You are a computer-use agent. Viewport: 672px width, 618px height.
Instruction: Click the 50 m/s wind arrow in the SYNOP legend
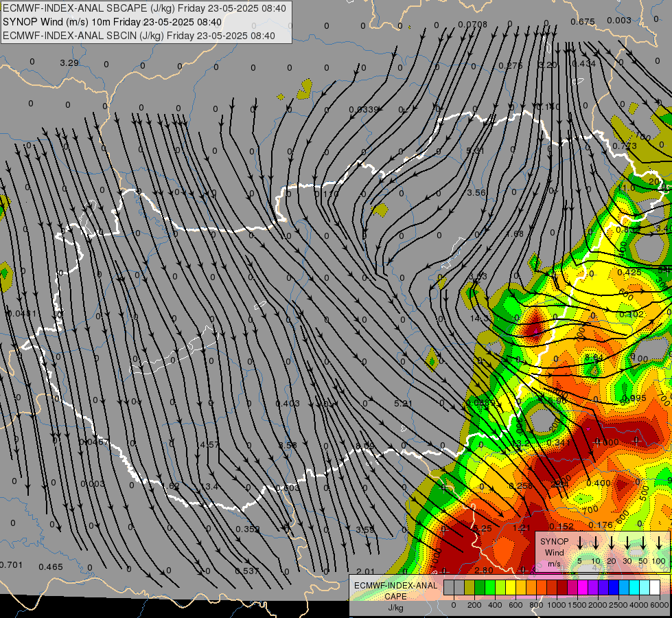pos(643,542)
